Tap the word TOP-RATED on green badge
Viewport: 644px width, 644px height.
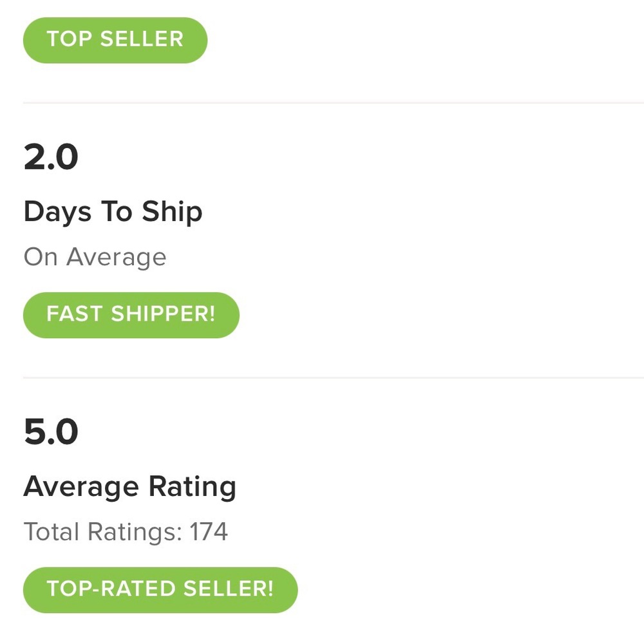[x=111, y=589]
